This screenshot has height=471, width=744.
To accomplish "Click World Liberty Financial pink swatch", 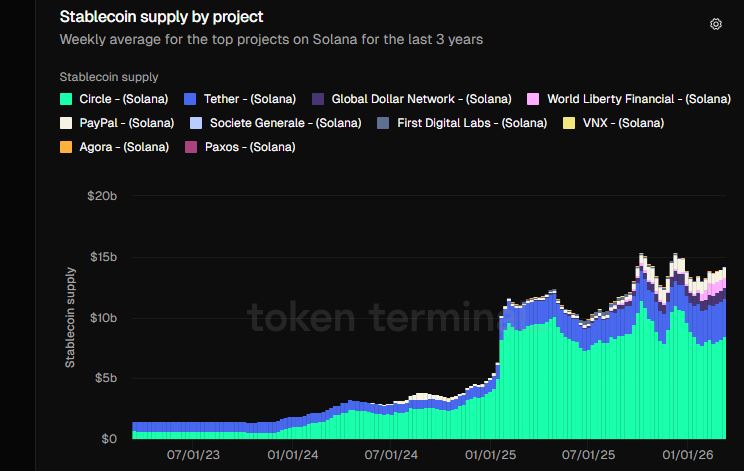I will coord(533,99).
